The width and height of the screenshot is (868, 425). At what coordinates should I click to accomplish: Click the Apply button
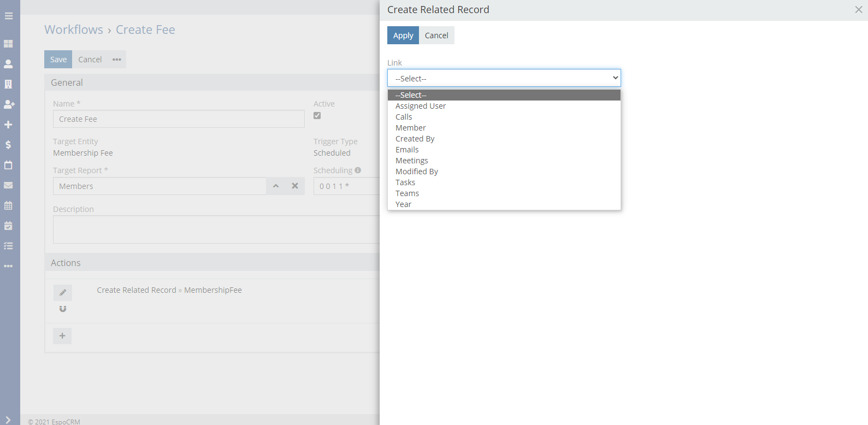[x=403, y=36]
